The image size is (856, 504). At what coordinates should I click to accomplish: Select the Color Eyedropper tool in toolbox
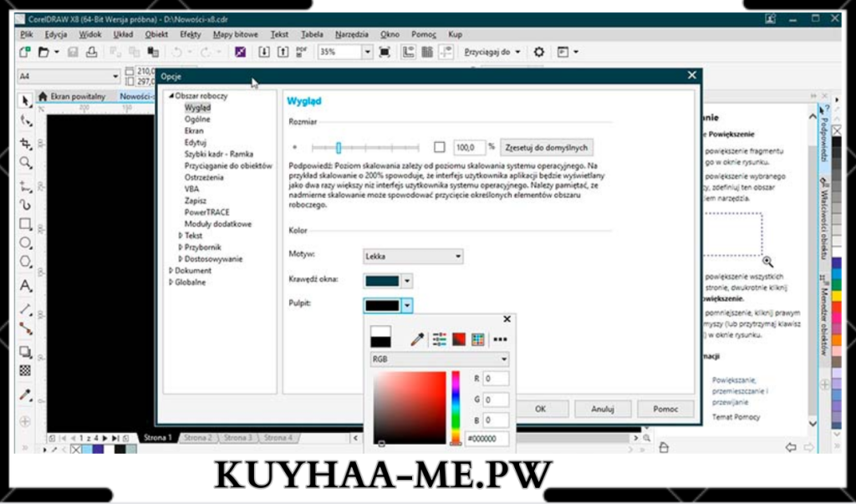pos(25,395)
